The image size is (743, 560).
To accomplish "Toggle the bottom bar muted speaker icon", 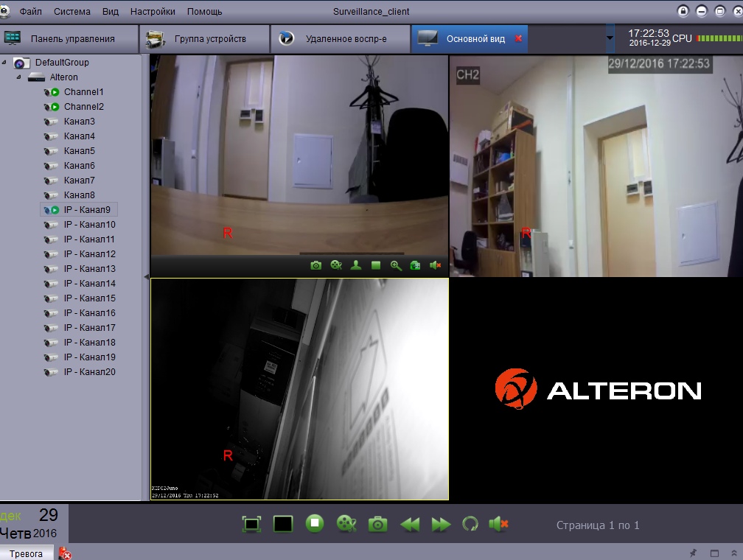I will click(498, 524).
